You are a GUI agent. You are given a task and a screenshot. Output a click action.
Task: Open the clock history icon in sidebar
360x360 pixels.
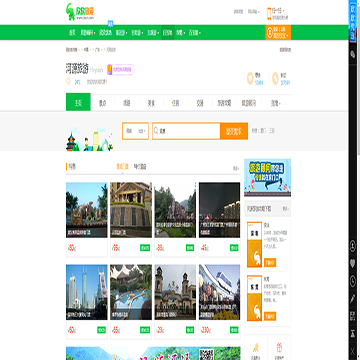tap(353, 281)
